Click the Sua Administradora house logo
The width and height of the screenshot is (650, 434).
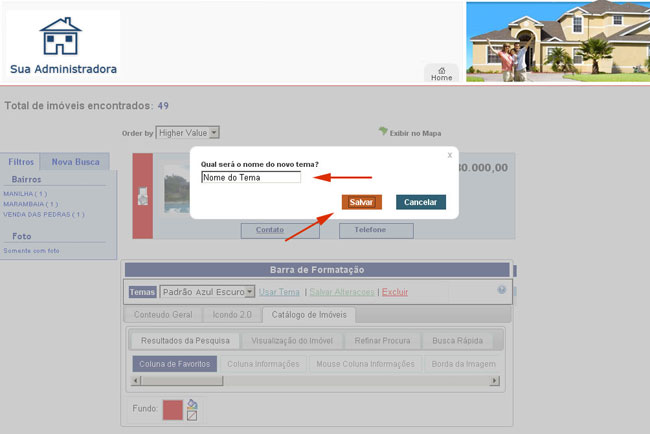point(61,37)
